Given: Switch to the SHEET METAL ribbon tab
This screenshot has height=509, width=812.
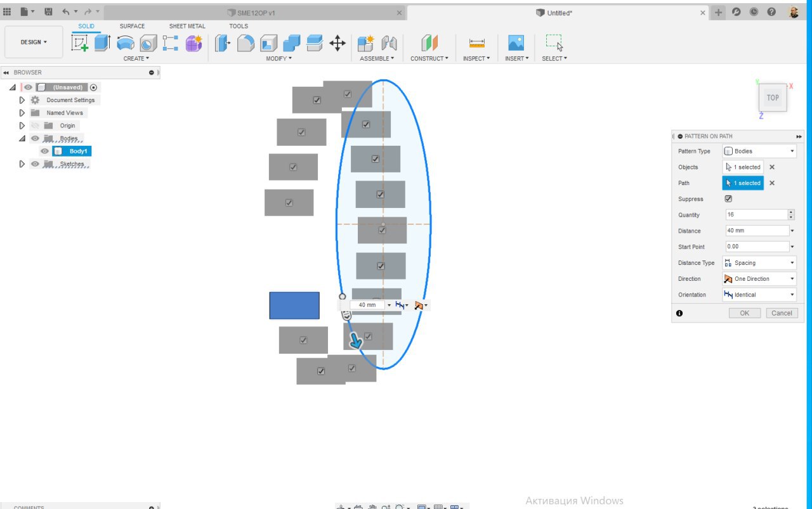Looking at the screenshot, I should 187,26.
